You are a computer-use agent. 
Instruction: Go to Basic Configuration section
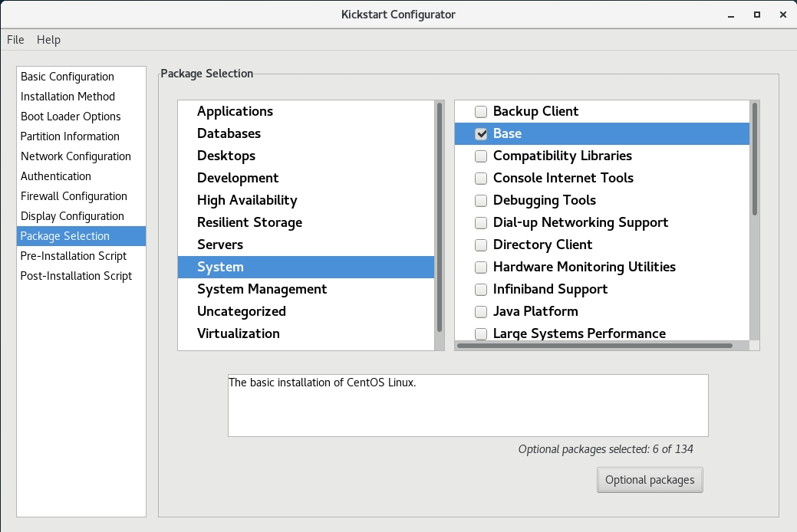click(x=68, y=77)
